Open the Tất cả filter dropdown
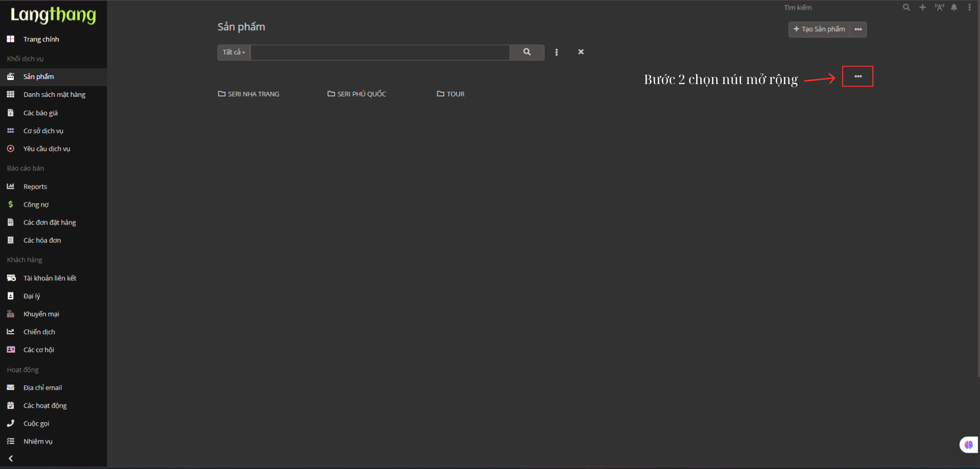The height and width of the screenshot is (469, 980). point(234,52)
